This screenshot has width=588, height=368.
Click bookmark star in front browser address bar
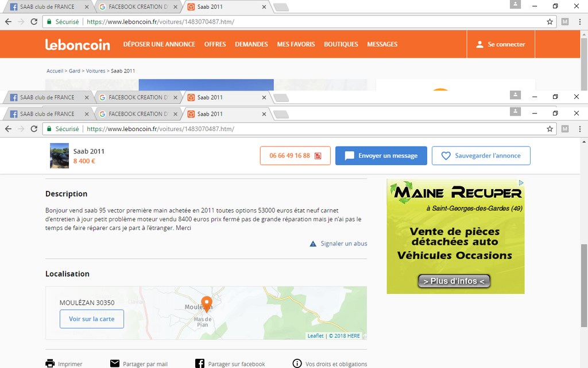click(550, 129)
